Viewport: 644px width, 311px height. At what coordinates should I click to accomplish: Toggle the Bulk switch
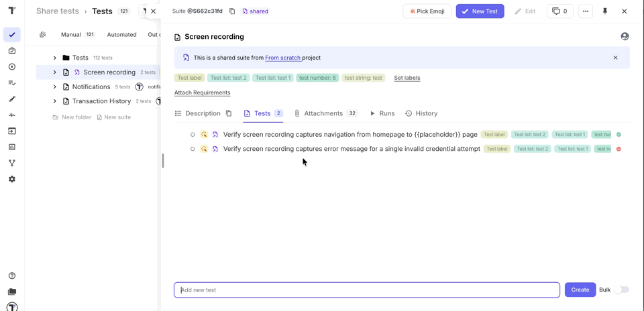point(622,290)
